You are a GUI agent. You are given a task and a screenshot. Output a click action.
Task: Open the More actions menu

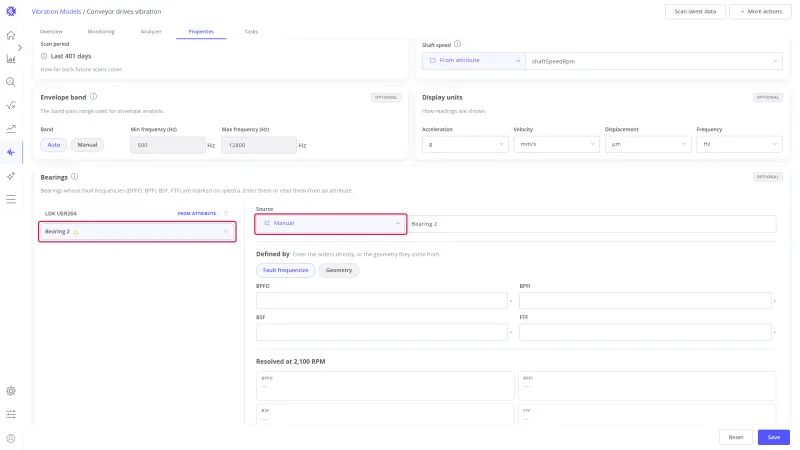point(760,11)
